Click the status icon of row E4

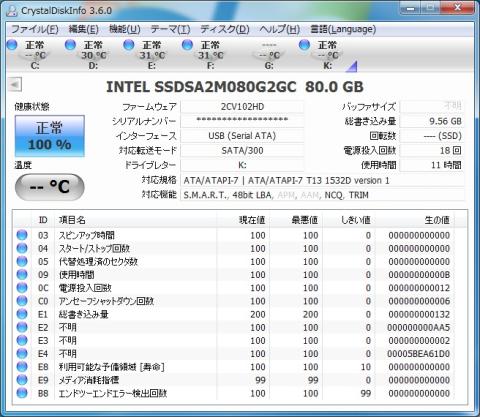pos(22,354)
